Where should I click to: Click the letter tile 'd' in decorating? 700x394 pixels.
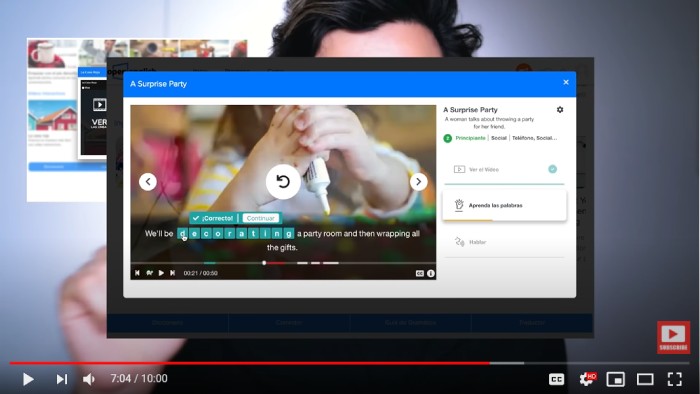(183, 233)
